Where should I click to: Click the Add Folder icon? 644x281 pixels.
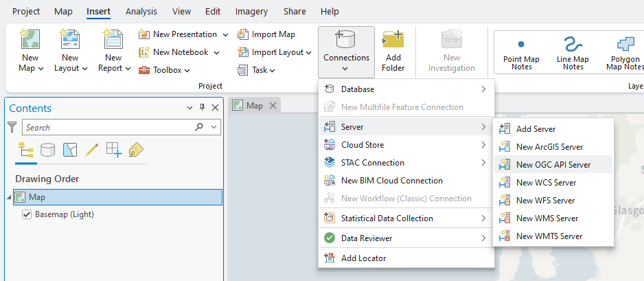pos(393,39)
